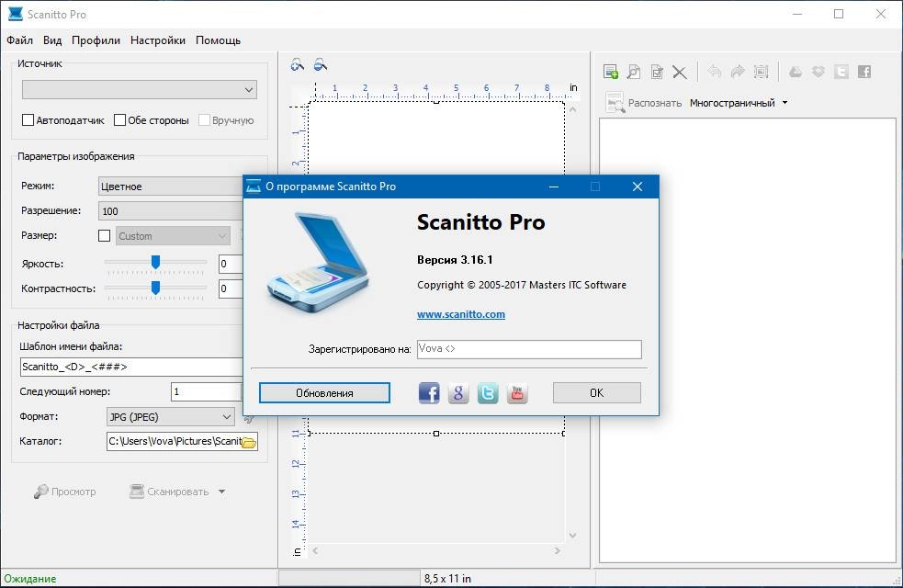This screenshot has height=588, width=903.
Task: Click the Следующий номер input field
Action: [206, 391]
